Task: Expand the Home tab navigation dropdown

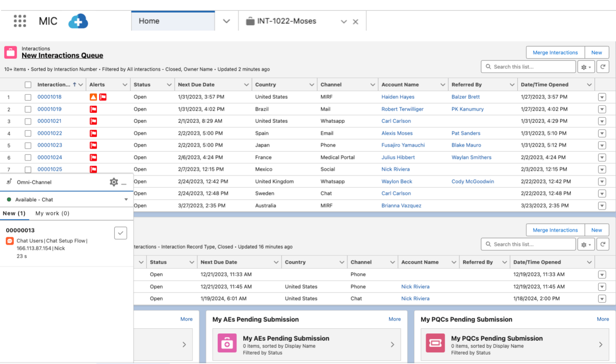Action: coord(226,21)
